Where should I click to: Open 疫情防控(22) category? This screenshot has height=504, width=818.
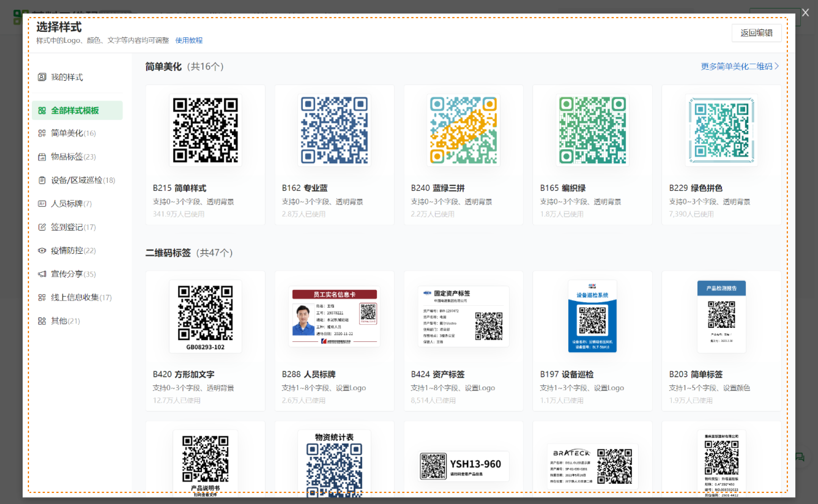[x=77, y=250]
